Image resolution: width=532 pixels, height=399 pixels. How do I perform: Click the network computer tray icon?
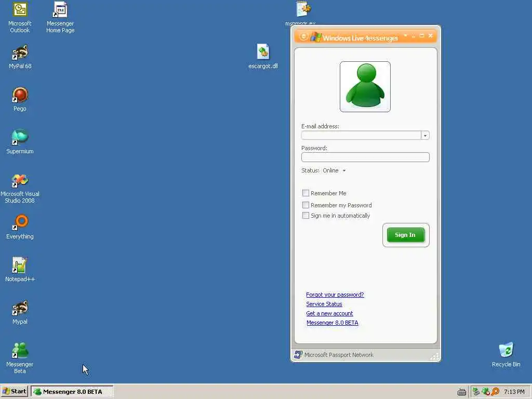[x=476, y=392]
